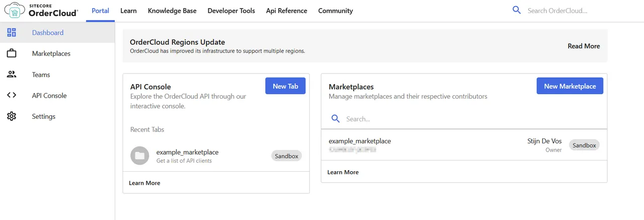Click the New Marketplace button

coord(570,86)
